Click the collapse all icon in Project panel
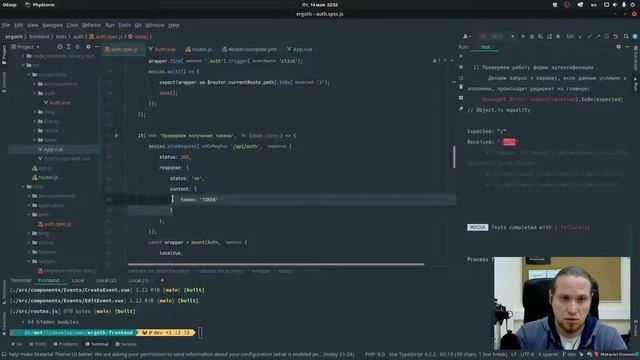 pos(78,47)
